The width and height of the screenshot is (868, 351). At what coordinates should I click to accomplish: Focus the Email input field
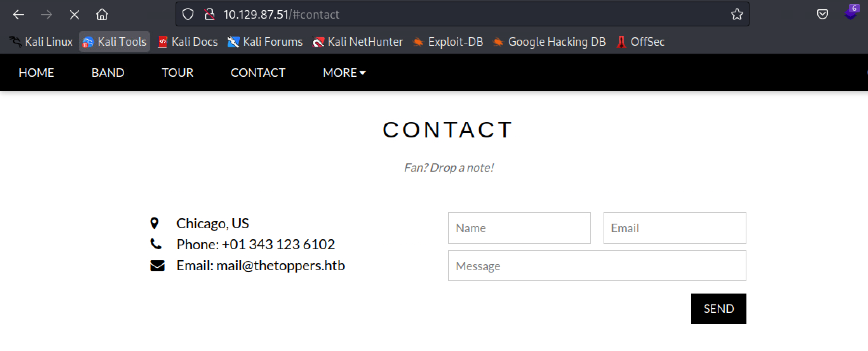675,228
